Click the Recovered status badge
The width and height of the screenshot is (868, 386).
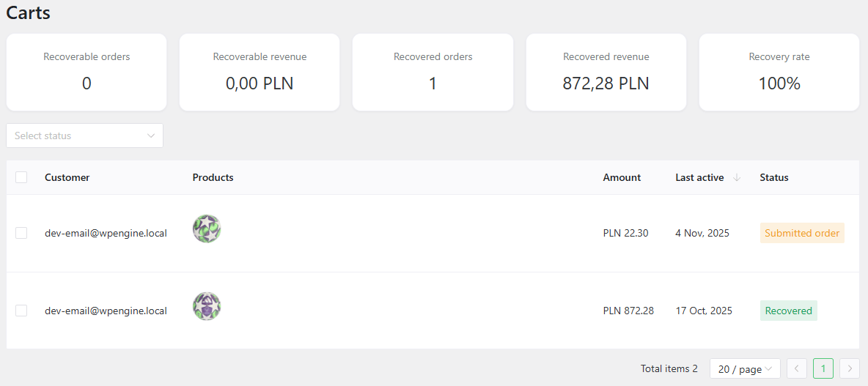point(788,311)
